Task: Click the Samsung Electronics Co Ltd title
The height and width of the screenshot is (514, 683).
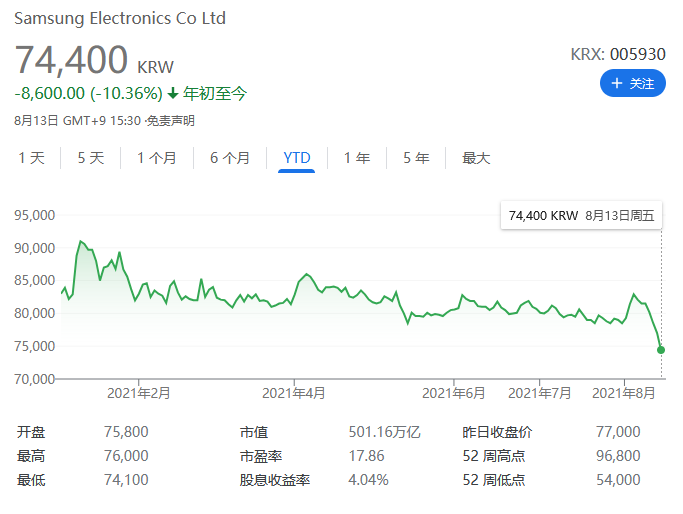Action: tap(120, 18)
